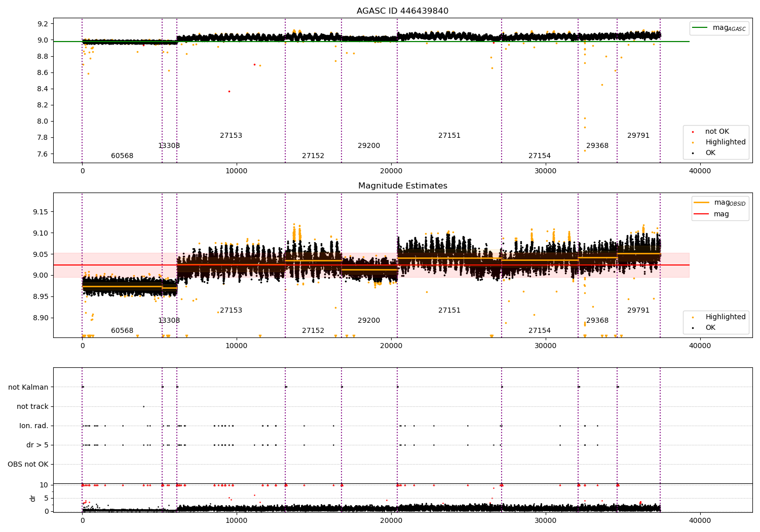The width and height of the screenshot is (760, 532).
Task: Click the 'Magnitude Estimates' plot title
Action: coord(403,186)
